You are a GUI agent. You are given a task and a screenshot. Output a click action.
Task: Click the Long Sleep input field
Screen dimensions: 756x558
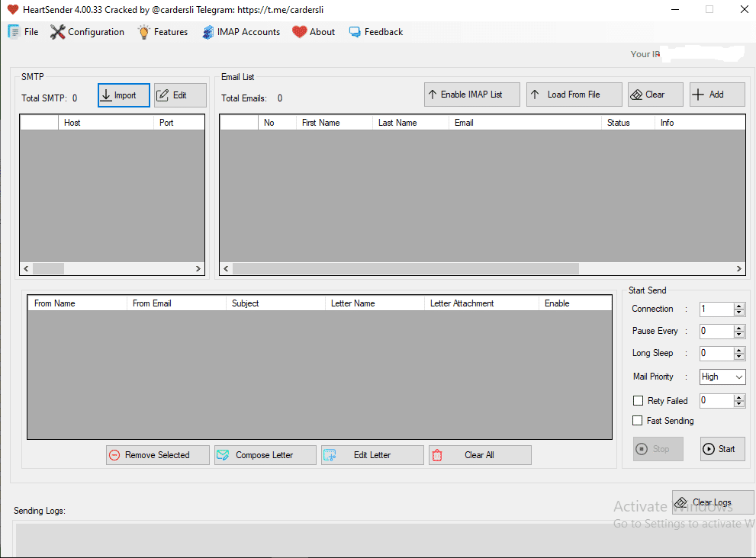tap(716, 354)
